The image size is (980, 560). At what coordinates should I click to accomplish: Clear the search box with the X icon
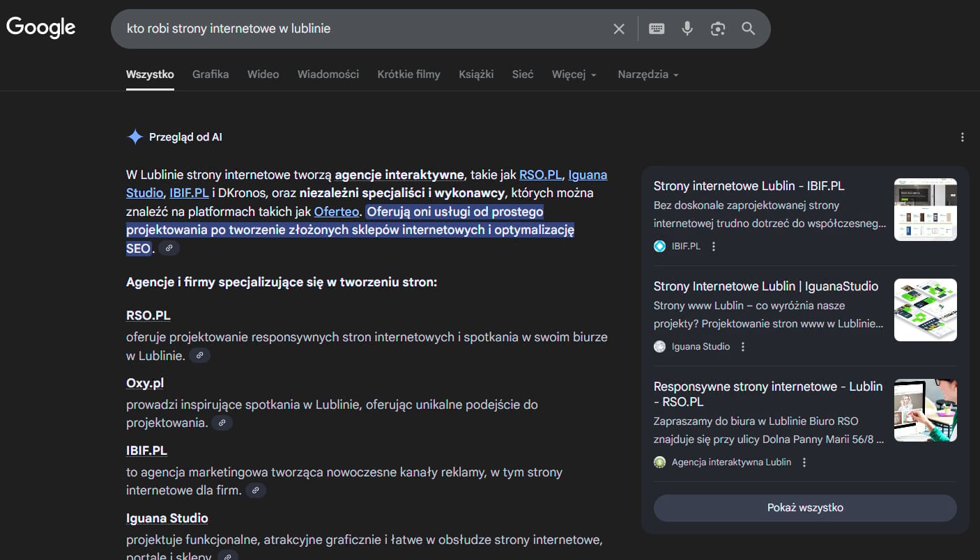619,29
